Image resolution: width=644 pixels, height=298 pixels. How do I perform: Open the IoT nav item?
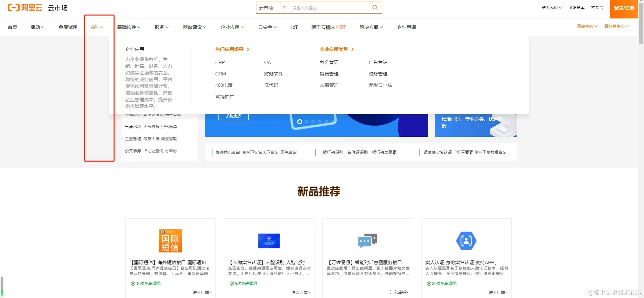294,27
